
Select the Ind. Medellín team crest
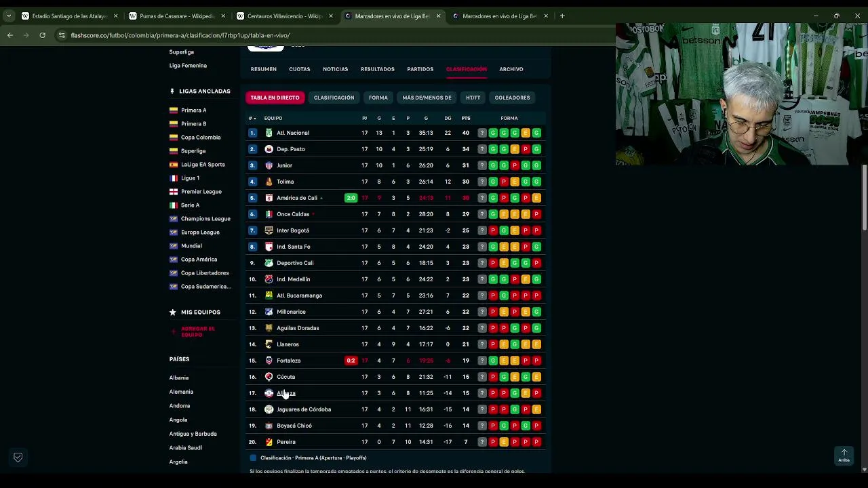[x=269, y=279]
